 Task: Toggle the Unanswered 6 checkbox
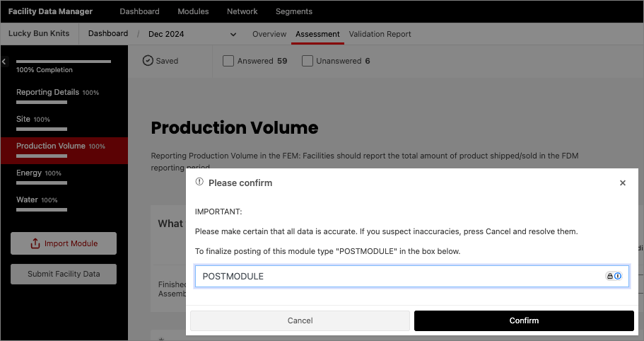308,61
